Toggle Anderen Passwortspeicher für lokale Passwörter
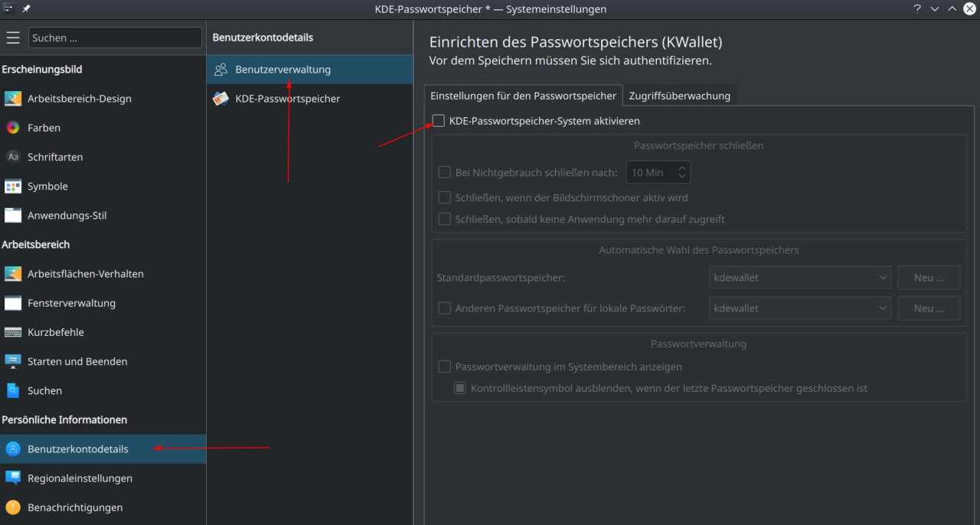This screenshot has width=980, height=525. point(444,308)
